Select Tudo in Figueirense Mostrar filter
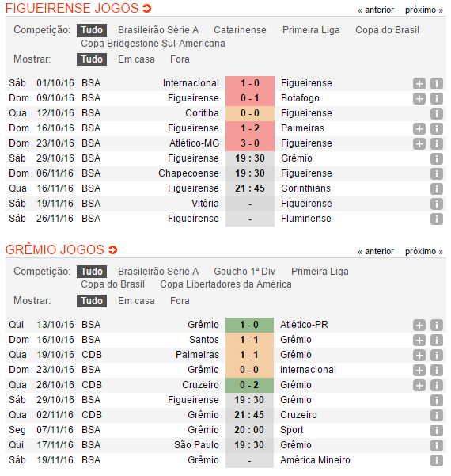This screenshot has width=451, height=476. tap(92, 59)
